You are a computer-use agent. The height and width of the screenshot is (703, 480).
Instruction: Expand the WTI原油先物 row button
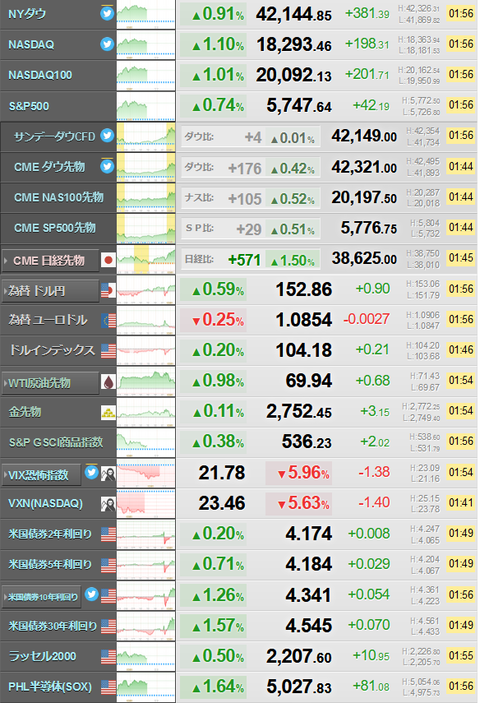click(50, 383)
